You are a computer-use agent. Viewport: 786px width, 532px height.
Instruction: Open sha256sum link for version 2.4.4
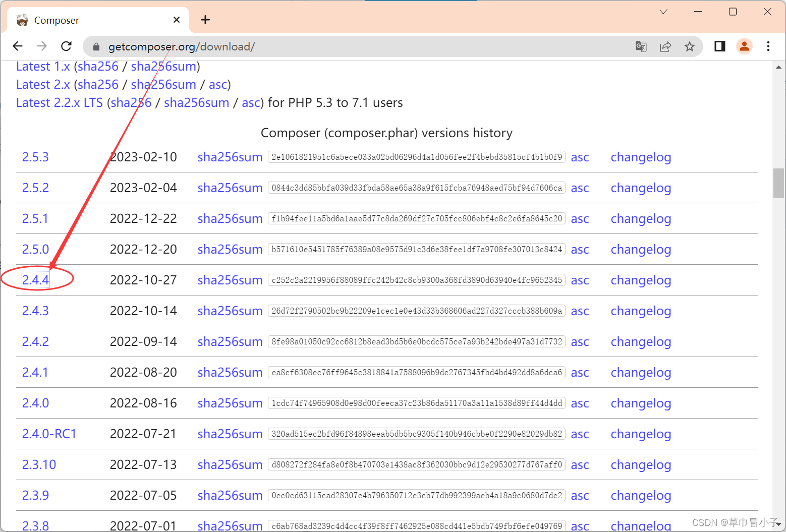point(230,280)
